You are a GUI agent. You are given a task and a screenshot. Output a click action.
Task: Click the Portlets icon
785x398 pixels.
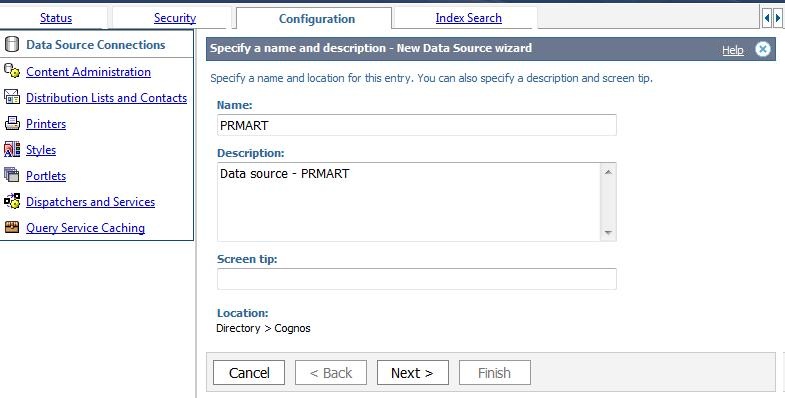tap(12, 175)
